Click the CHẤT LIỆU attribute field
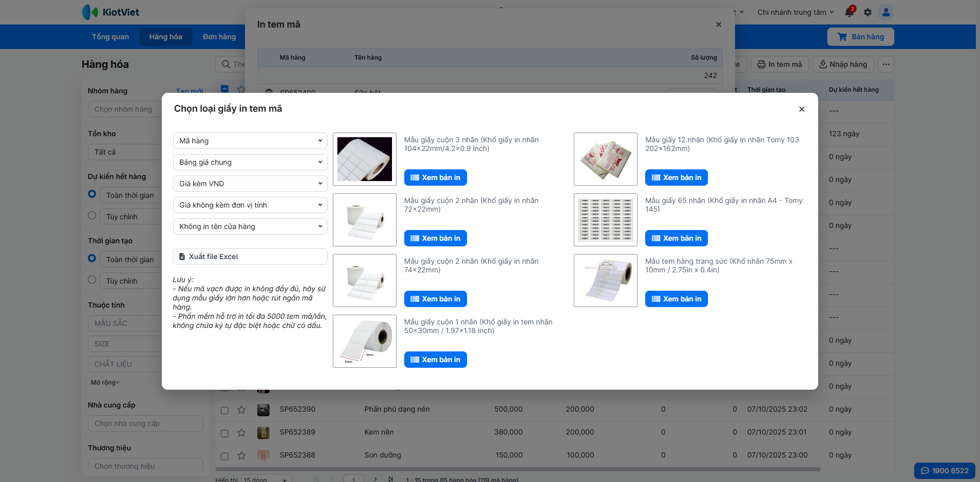This screenshot has width=980, height=482. 125,364
